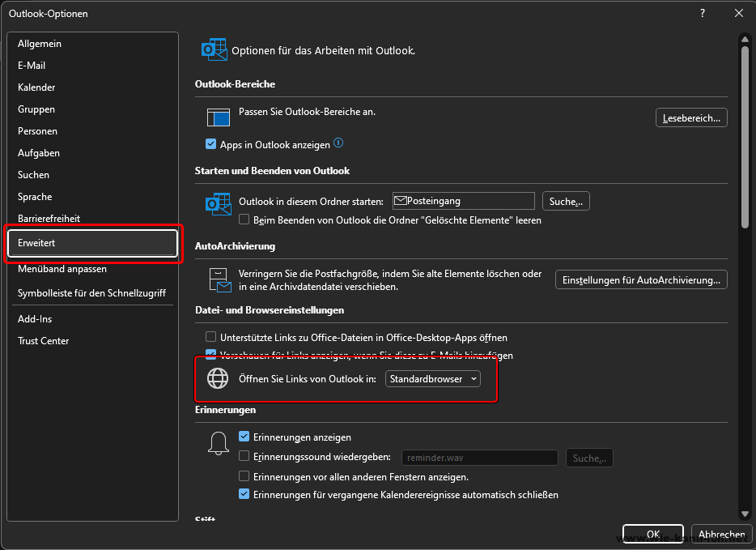Image resolution: width=756 pixels, height=550 pixels.
Task: Switch to Menüband anpassen category
Action: point(62,269)
